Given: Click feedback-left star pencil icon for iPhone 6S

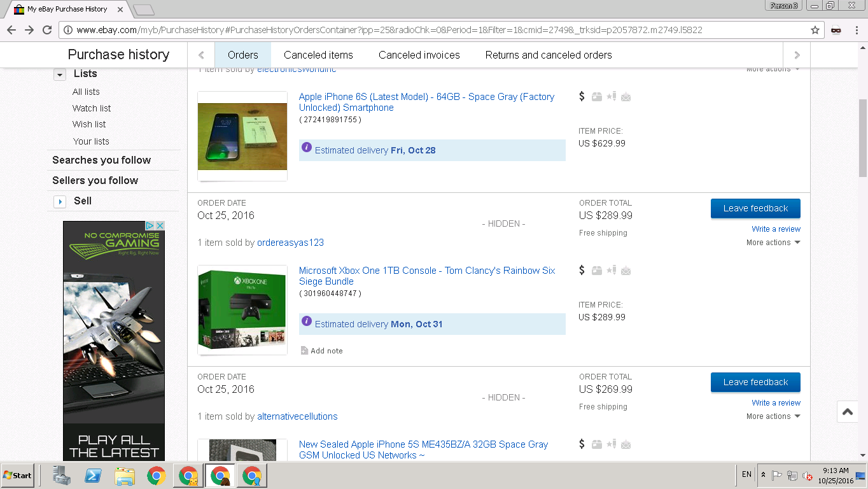Looking at the screenshot, I should (612, 97).
